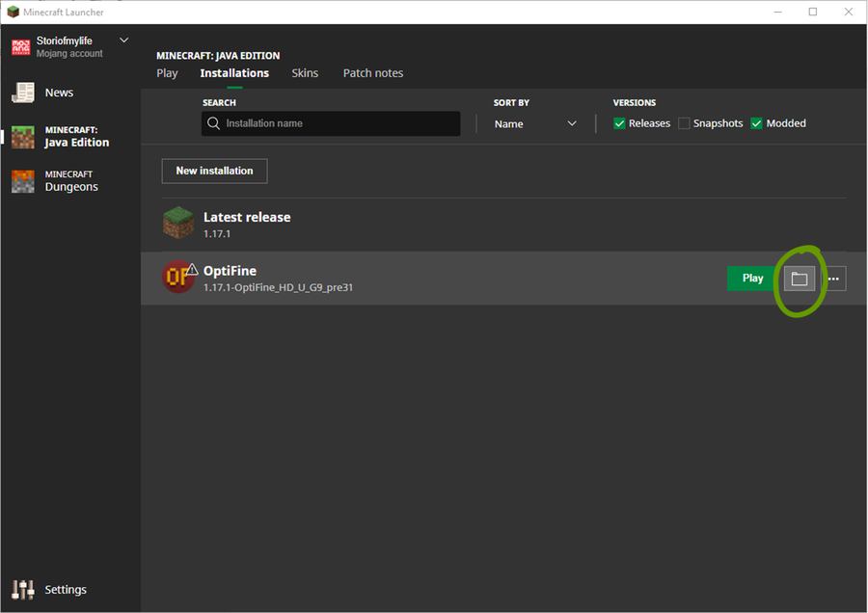
Task: Click the 1.17.1-OptiFine_HD_U_G9_pre31 version text
Action: (278, 287)
